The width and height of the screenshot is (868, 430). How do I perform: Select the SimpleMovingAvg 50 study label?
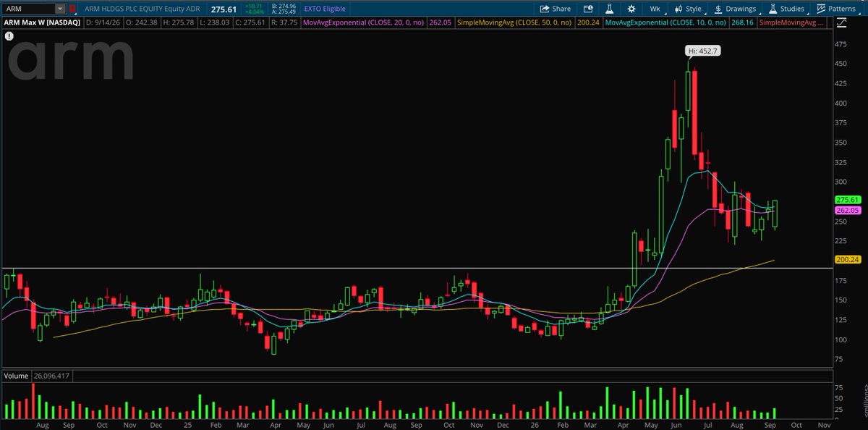[x=514, y=22]
